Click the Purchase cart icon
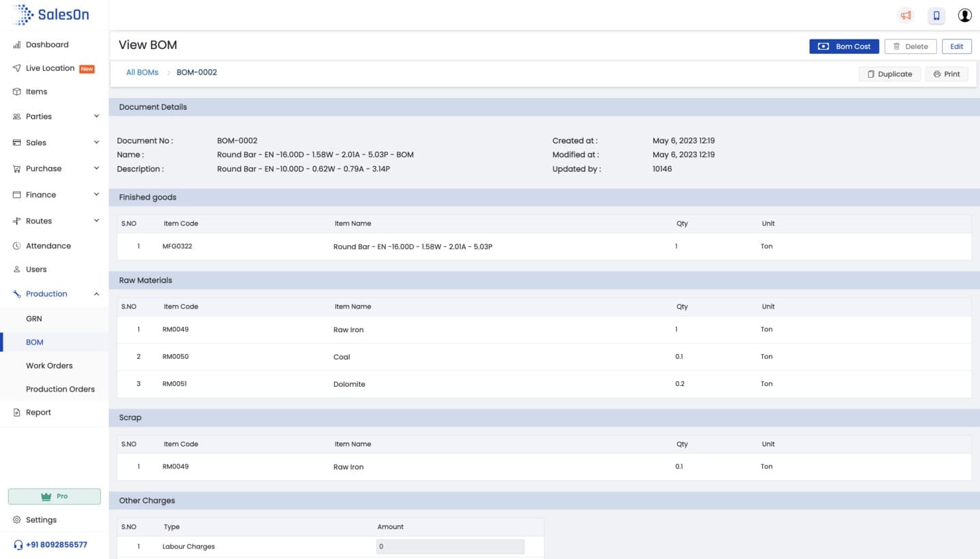 tap(17, 169)
